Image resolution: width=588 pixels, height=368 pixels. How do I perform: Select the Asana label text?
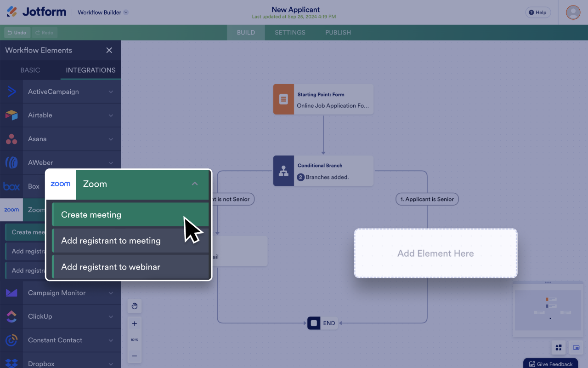37,139
